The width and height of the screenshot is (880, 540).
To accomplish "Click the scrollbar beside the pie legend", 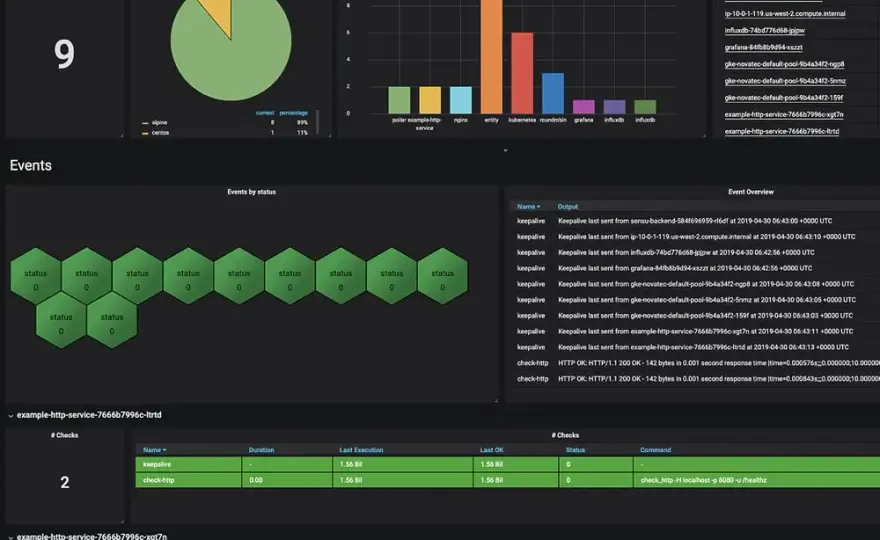I will (318, 122).
